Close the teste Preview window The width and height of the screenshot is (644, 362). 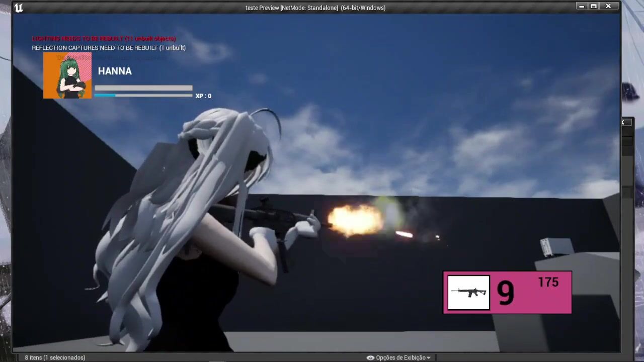608,7
